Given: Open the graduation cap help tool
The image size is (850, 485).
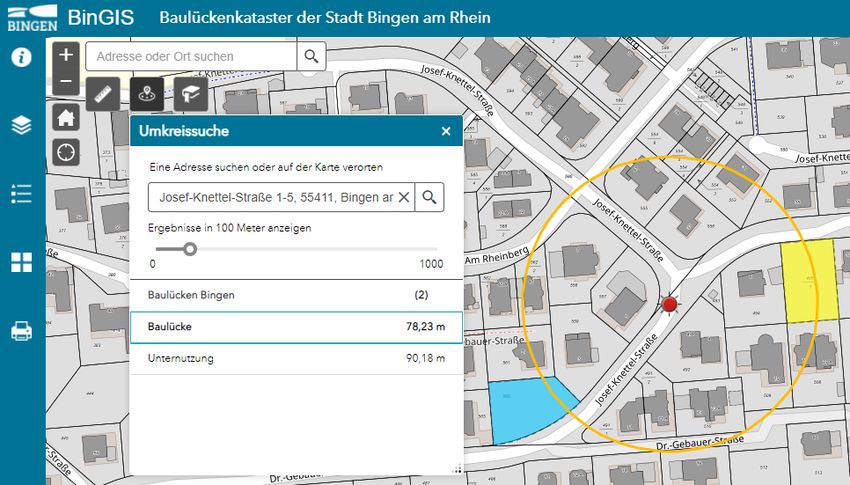Looking at the screenshot, I should 191,94.
